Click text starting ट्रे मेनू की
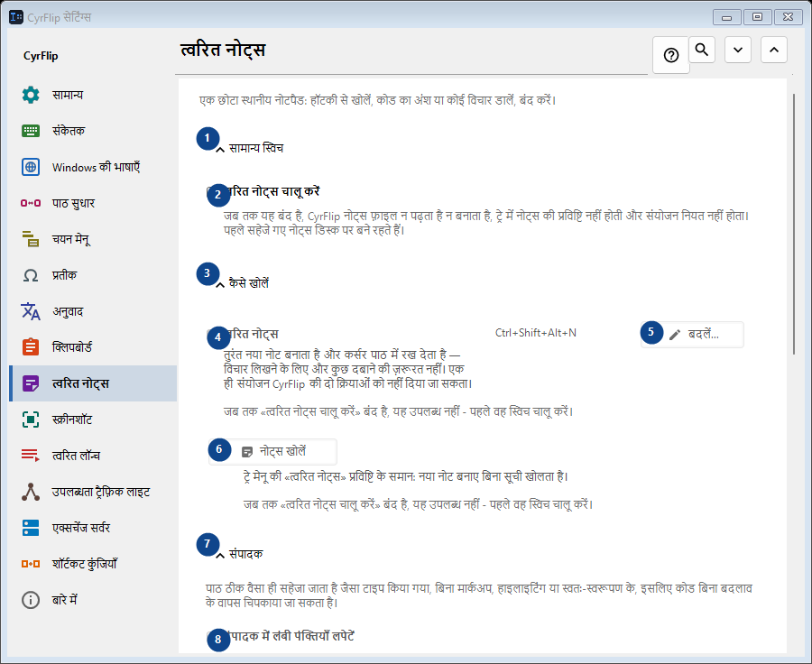This screenshot has width=812, height=664. tap(405, 476)
